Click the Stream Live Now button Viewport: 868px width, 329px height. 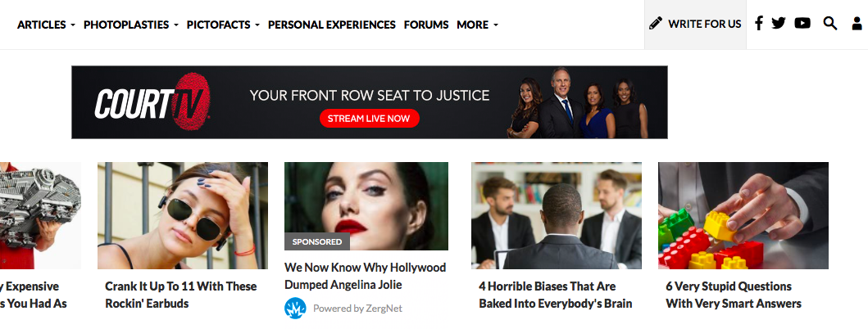point(369,119)
